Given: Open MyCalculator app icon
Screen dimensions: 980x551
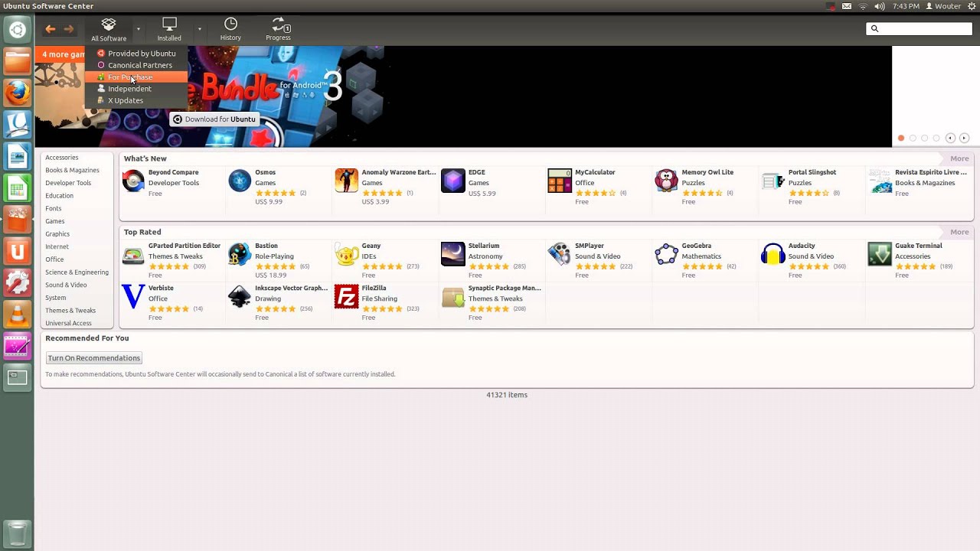Looking at the screenshot, I should pos(560,181).
